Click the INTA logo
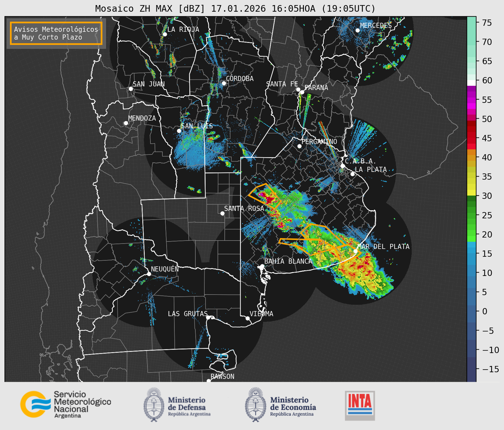 [x=360, y=405]
